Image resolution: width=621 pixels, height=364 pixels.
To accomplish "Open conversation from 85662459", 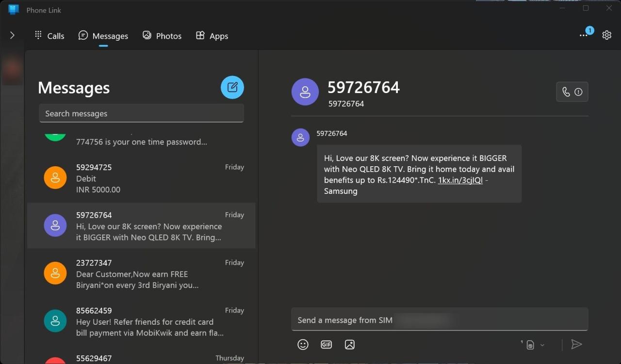I will click(141, 321).
